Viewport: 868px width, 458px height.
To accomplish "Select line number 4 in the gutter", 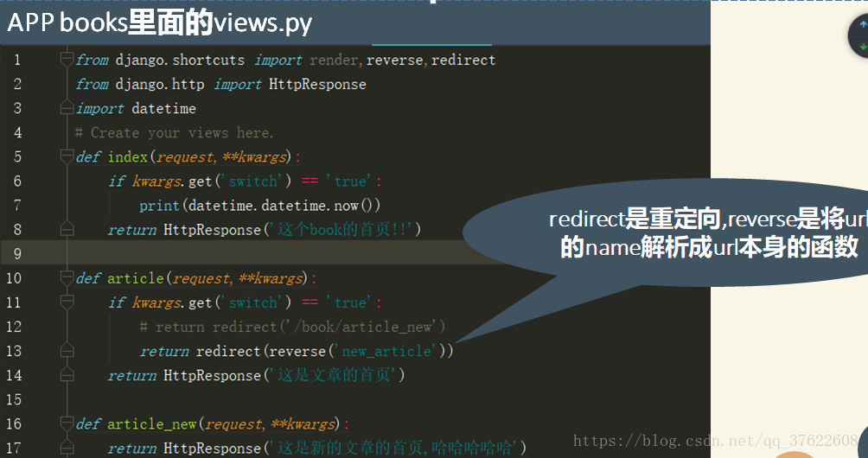I will pos(17,133).
